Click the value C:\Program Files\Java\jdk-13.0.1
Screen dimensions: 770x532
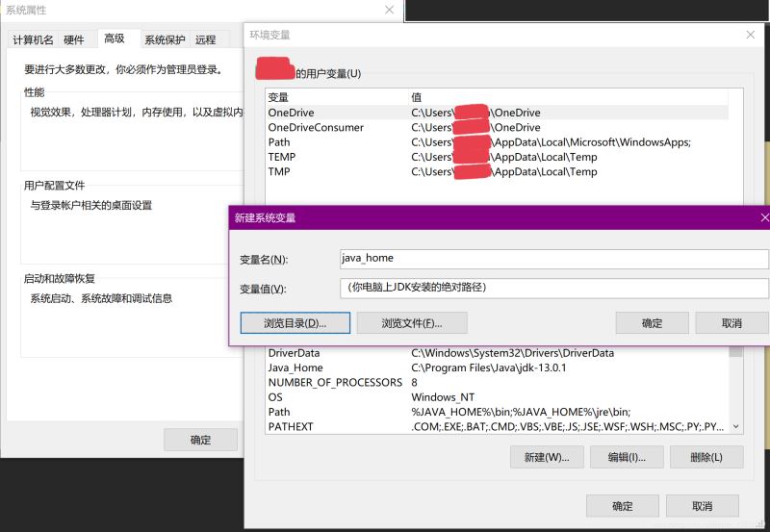(489, 367)
